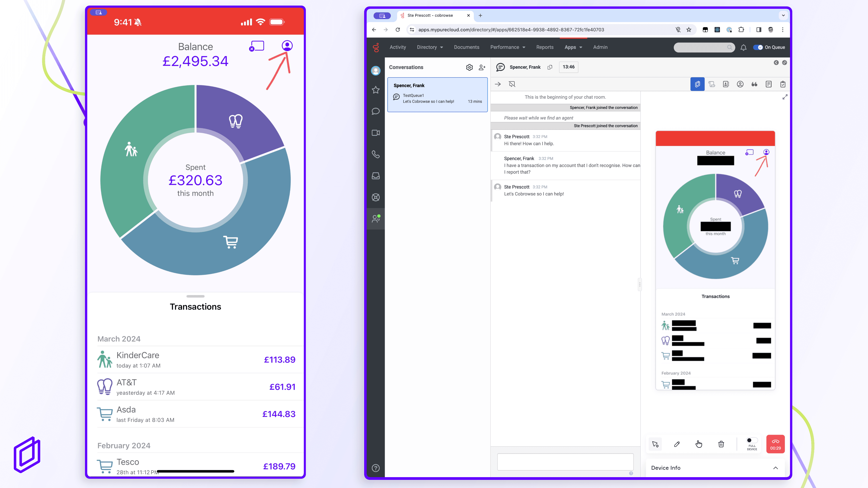End the cobrowse session via the red hang-up button
Viewport: 868px width, 488px height.
(775, 444)
